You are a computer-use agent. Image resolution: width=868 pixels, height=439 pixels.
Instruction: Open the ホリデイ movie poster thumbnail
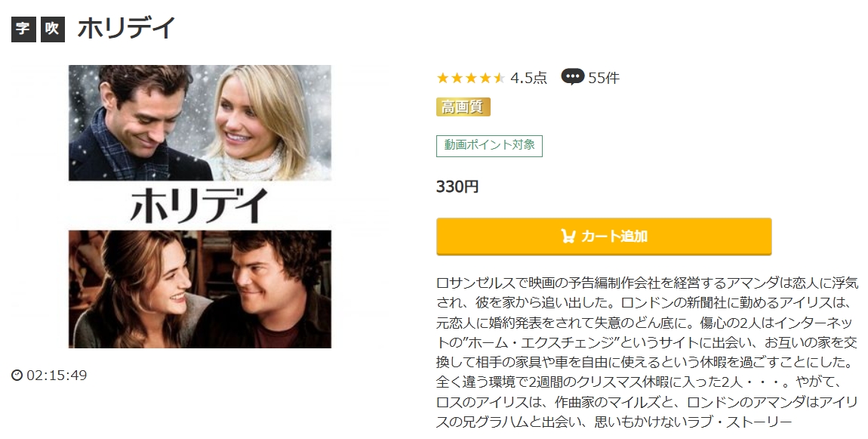[200, 207]
